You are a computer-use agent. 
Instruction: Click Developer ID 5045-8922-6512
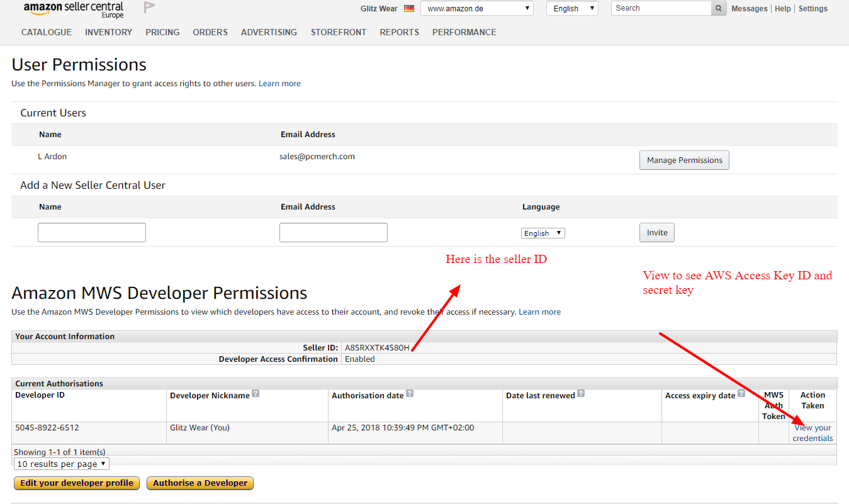coord(47,428)
